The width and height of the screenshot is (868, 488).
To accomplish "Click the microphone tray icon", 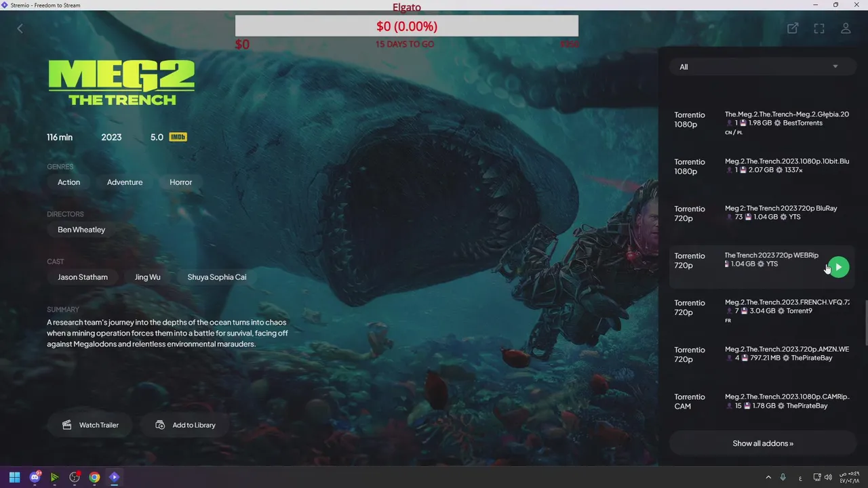I will [x=783, y=477].
